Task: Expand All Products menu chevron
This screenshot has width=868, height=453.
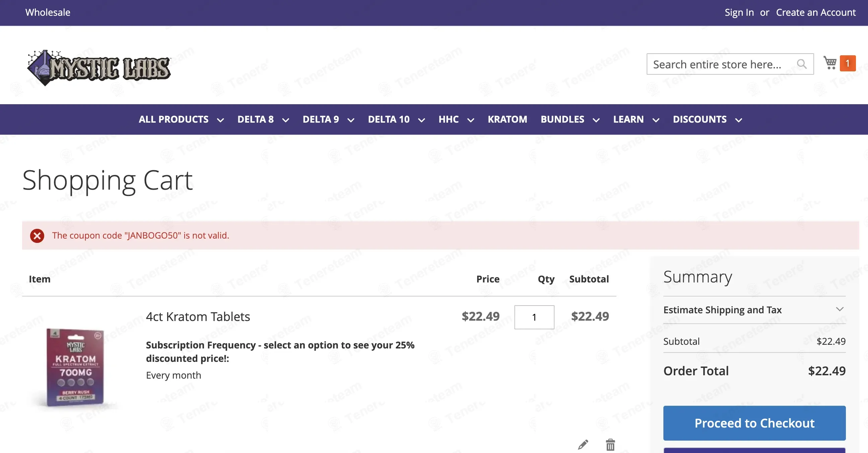Action: pos(220,120)
